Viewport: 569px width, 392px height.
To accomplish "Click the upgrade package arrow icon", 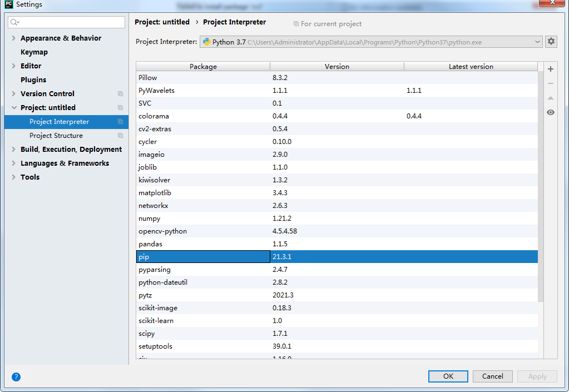I will [551, 98].
